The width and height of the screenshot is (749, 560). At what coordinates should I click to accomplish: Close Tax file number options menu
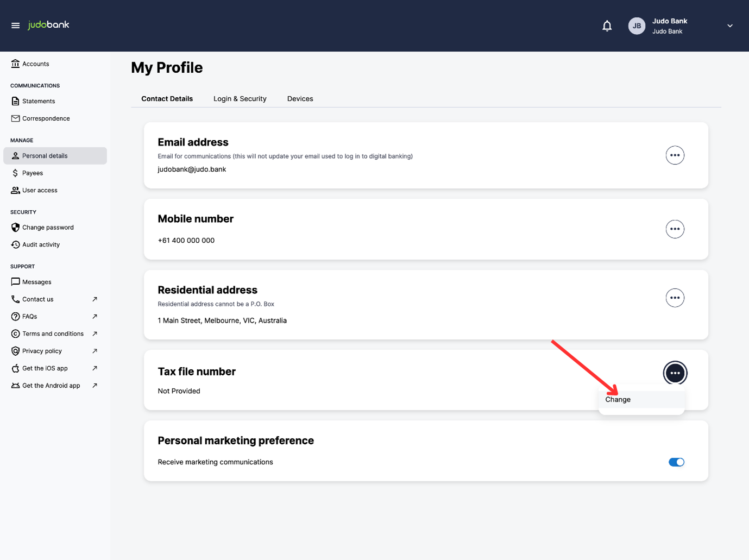[x=675, y=373]
